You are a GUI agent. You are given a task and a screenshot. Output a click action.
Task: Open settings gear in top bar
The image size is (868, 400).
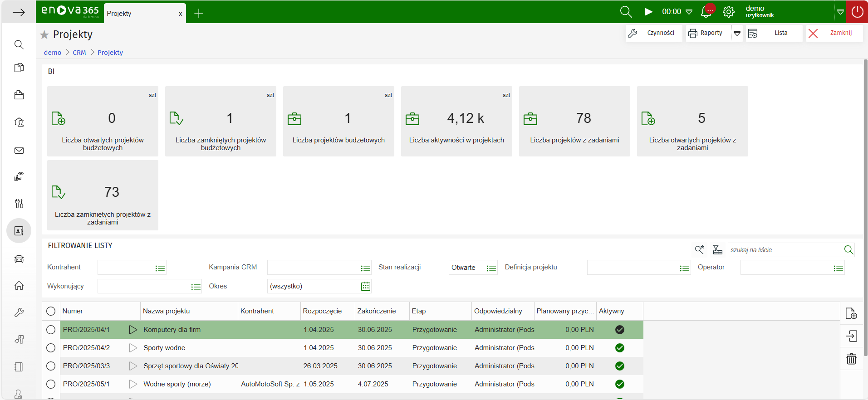tap(729, 12)
